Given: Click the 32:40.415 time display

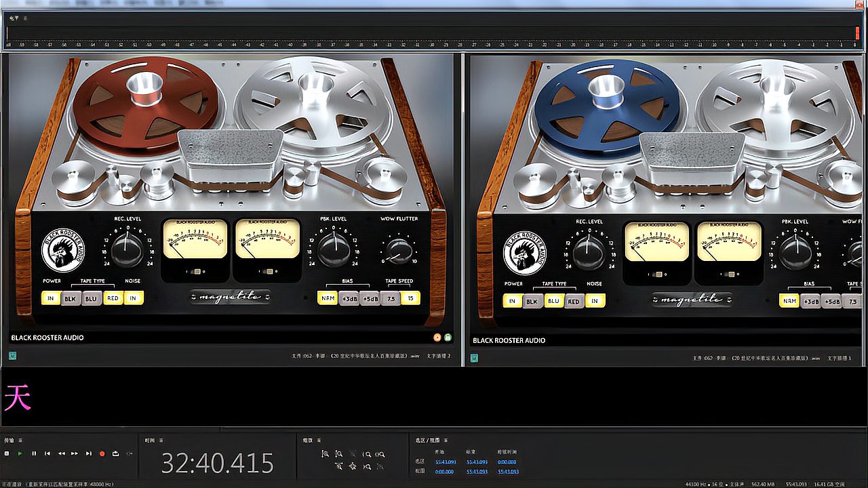Looking at the screenshot, I should [217, 463].
